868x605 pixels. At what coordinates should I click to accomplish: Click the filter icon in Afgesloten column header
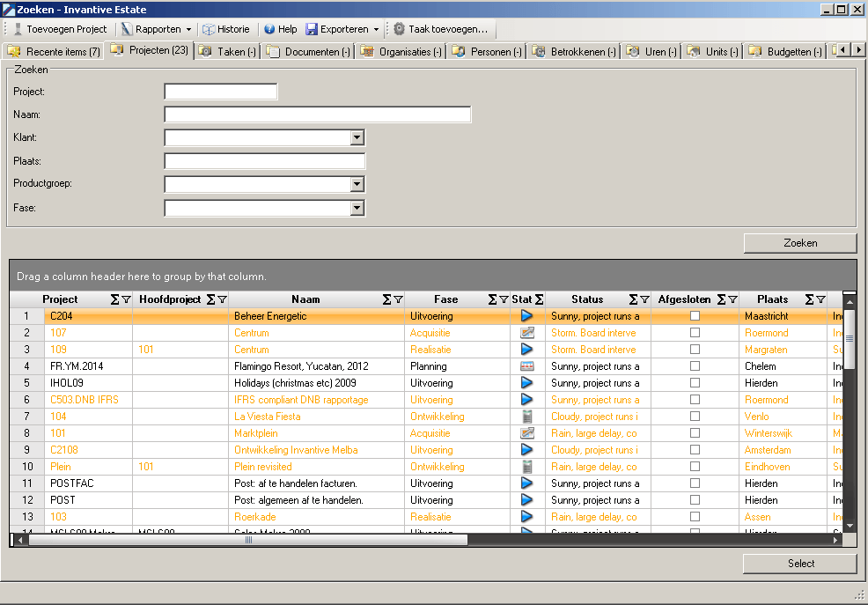(x=733, y=299)
